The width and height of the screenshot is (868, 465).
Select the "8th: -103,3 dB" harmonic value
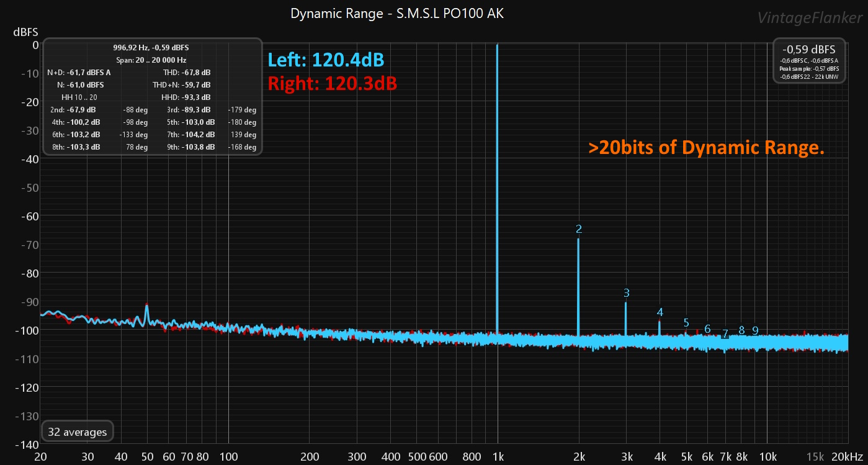point(74,147)
